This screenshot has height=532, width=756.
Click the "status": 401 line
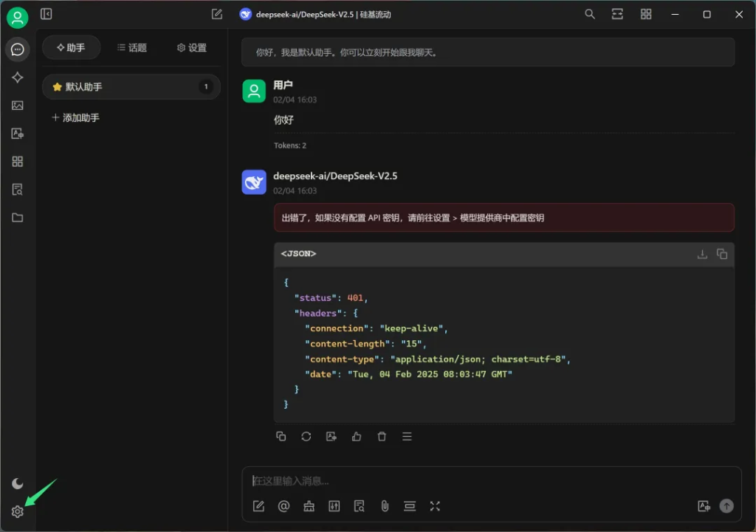click(331, 298)
